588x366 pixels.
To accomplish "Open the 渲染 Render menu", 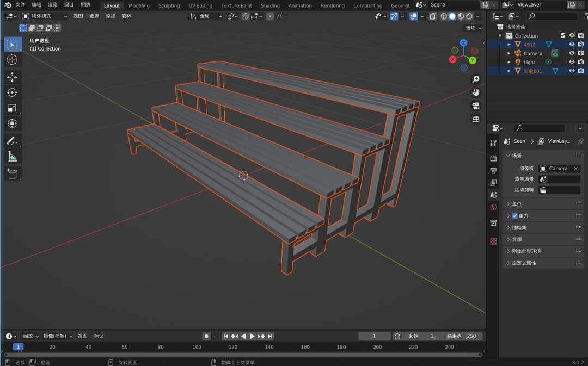I will point(52,5).
